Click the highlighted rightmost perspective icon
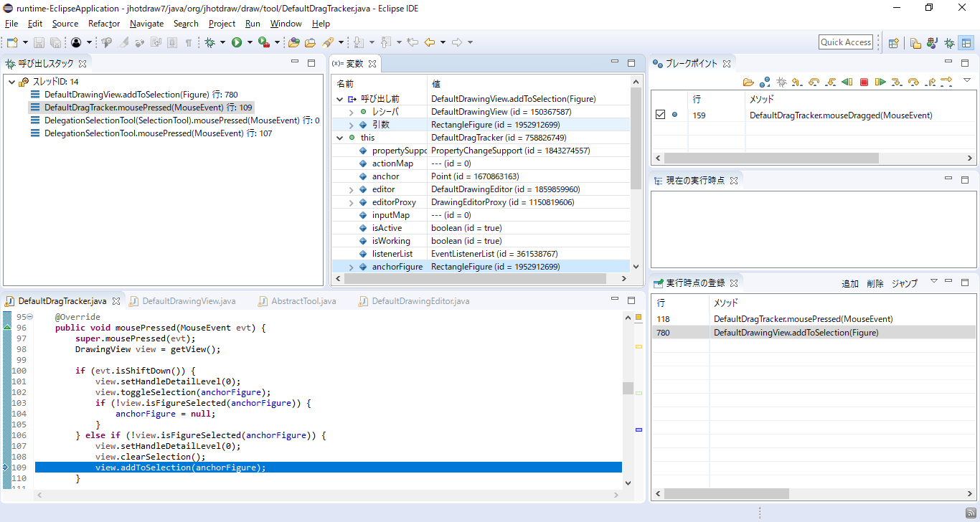Image resolution: width=980 pixels, height=522 pixels. [966, 42]
